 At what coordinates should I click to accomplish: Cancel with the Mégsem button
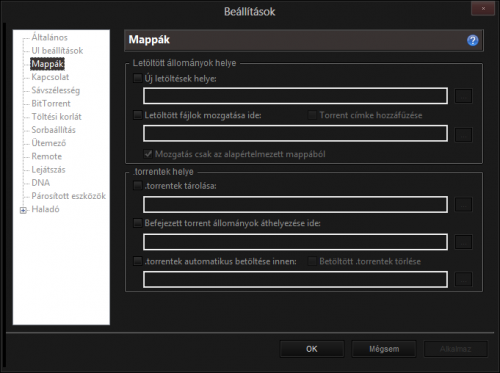pyautogui.click(x=384, y=349)
